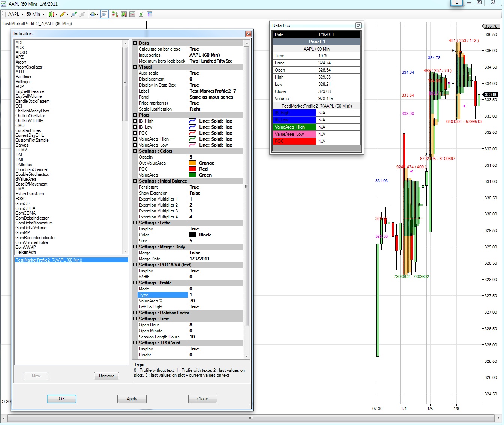504x425 pixels.
Task: Expand the POC plot entry
Action: pyautogui.click(x=135, y=133)
